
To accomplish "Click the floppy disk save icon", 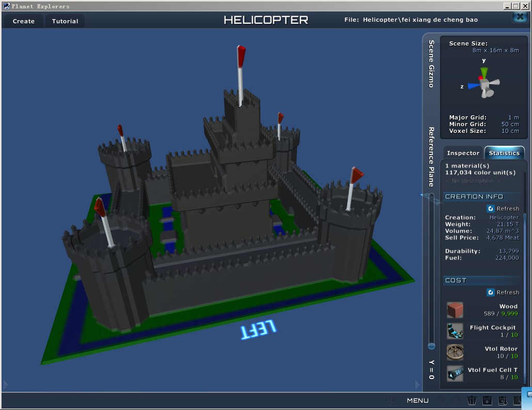I will coord(487,401).
